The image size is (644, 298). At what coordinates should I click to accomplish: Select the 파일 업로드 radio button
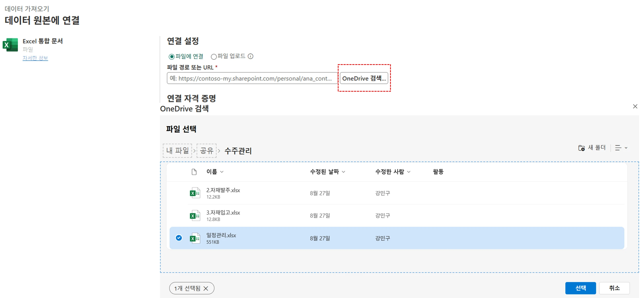(x=214, y=57)
